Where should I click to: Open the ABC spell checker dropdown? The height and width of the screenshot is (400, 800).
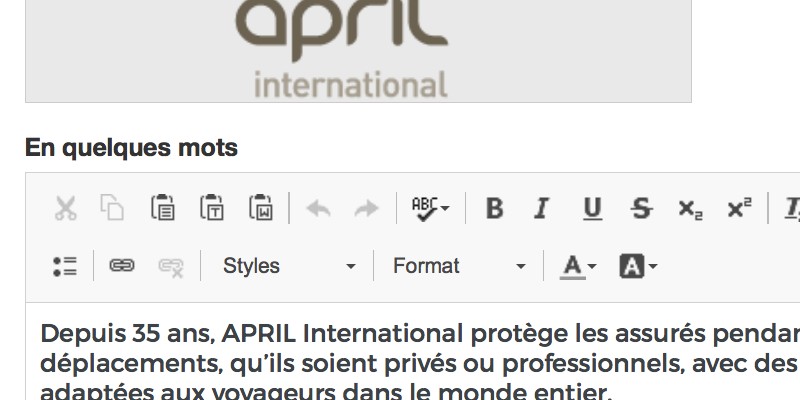pyautogui.click(x=431, y=209)
